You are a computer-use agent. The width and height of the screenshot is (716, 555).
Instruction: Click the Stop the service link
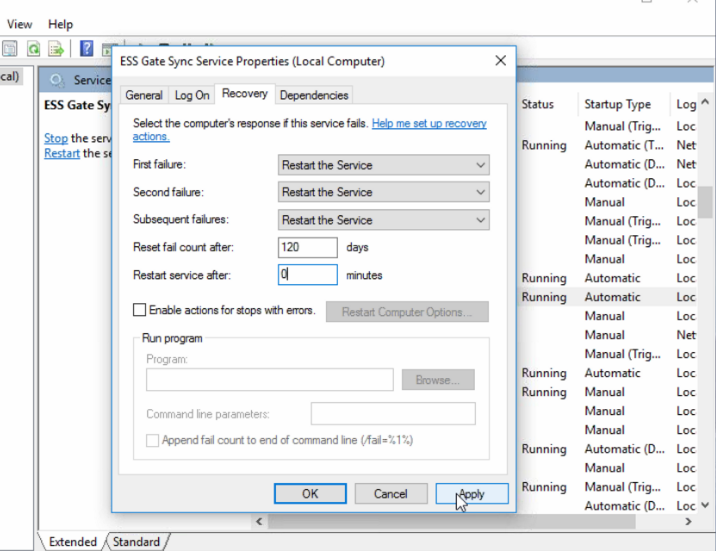(x=56, y=138)
